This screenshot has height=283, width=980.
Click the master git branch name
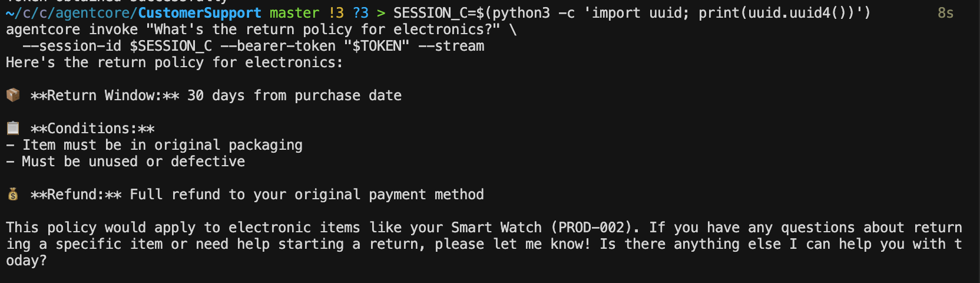click(x=294, y=13)
